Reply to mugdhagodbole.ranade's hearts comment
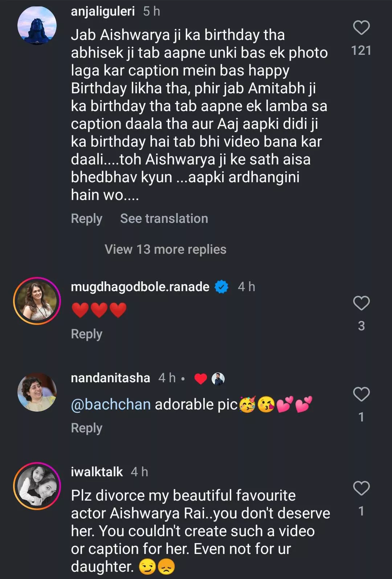The image size is (392, 579). 86,334
